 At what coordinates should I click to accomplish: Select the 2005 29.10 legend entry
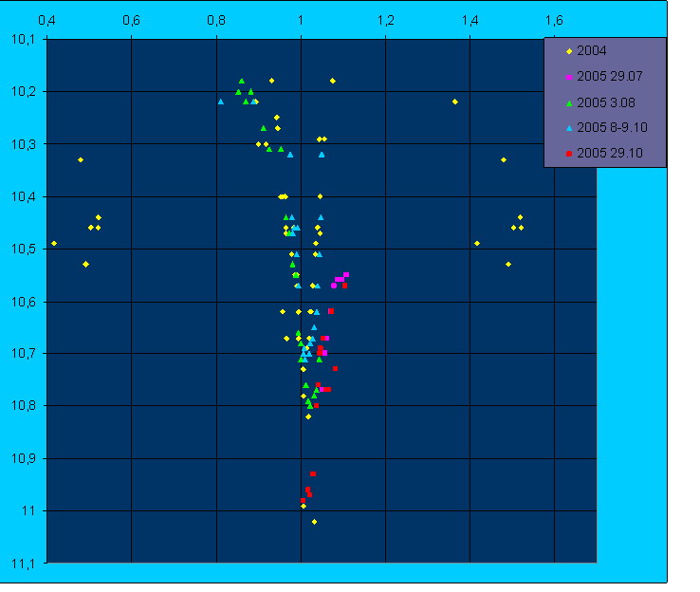click(604, 153)
